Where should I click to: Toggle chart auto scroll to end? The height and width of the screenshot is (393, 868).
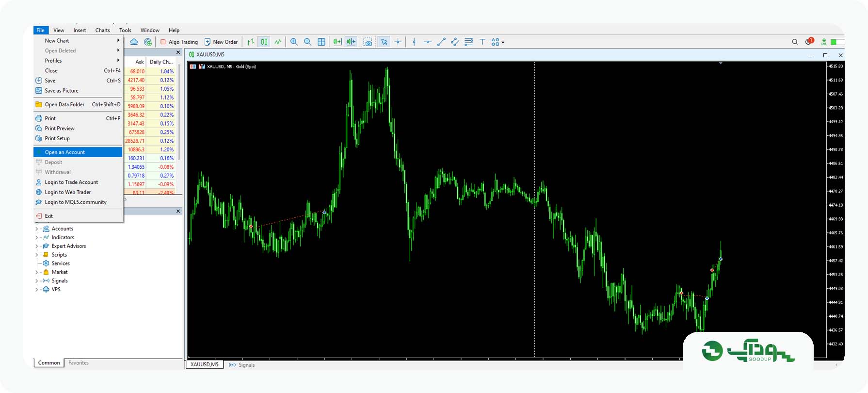(x=338, y=42)
